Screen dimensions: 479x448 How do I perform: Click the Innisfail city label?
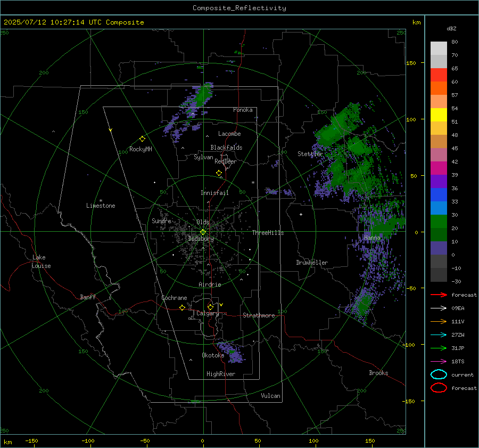(214, 193)
